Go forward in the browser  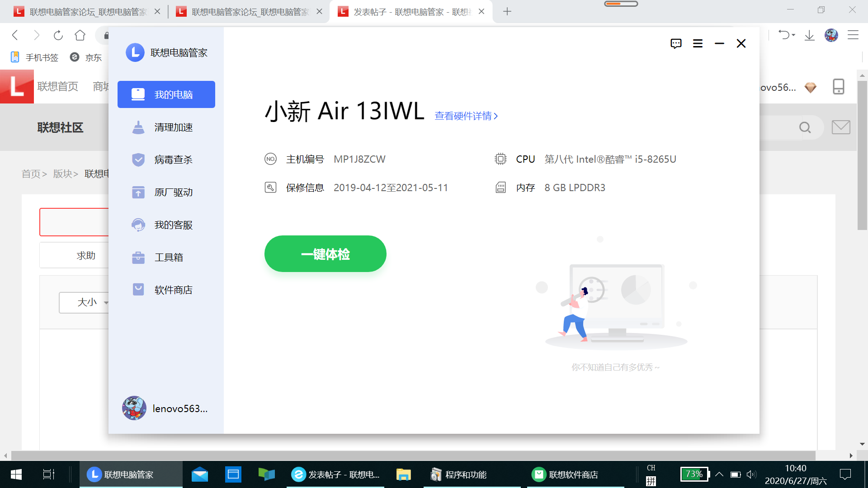pyautogui.click(x=37, y=35)
